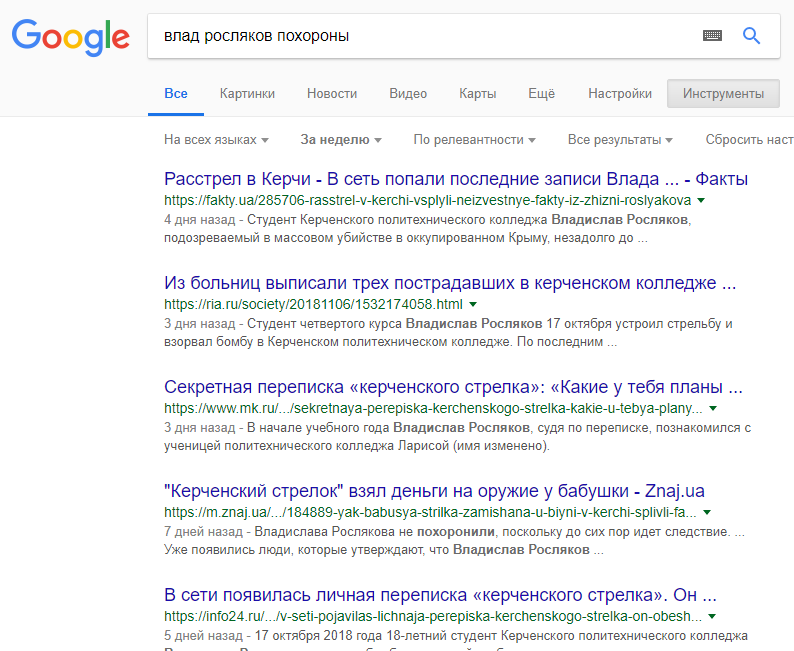Open the В сети появилась личная переписка result
The height and width of the screenshot is (651, 794).
tap(440, 595)
